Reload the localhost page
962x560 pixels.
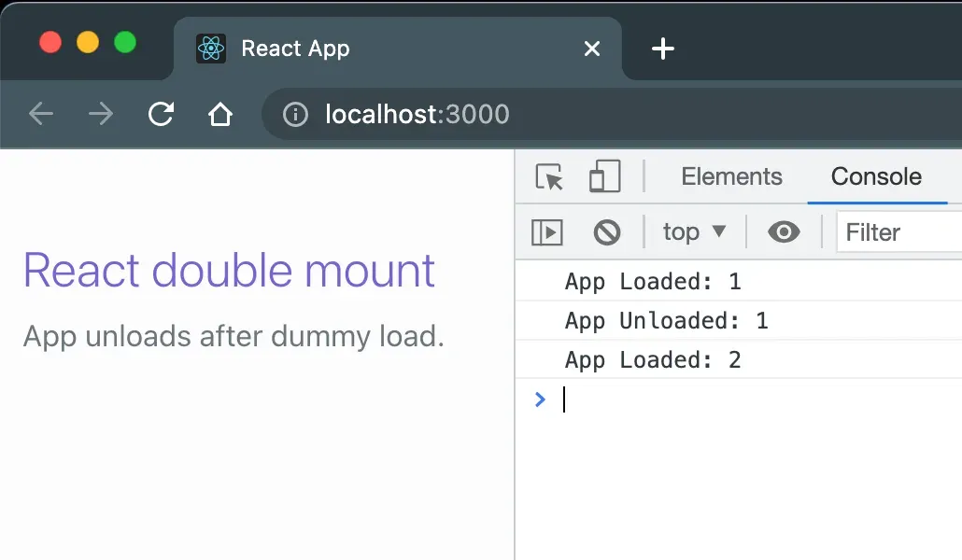pyautogui.click(x=162, y=114)
